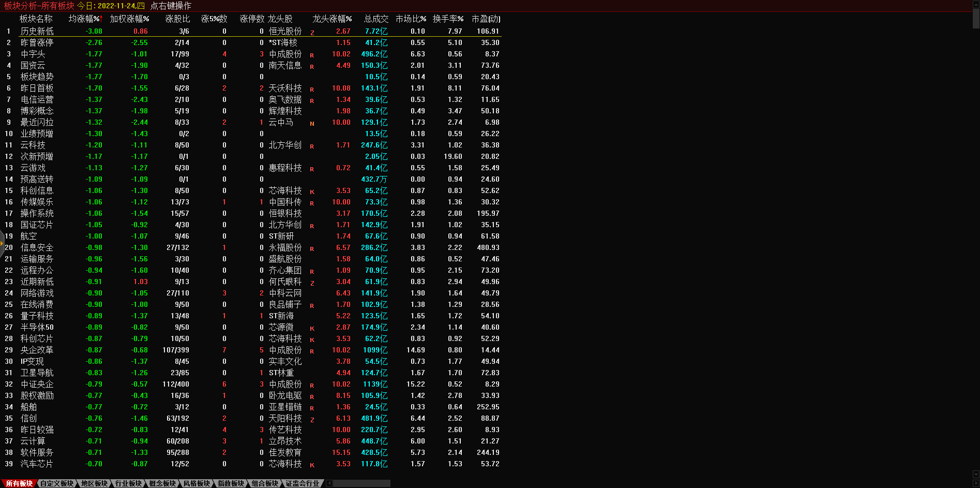Open the 半导体50 sector name

click(37, 327)
